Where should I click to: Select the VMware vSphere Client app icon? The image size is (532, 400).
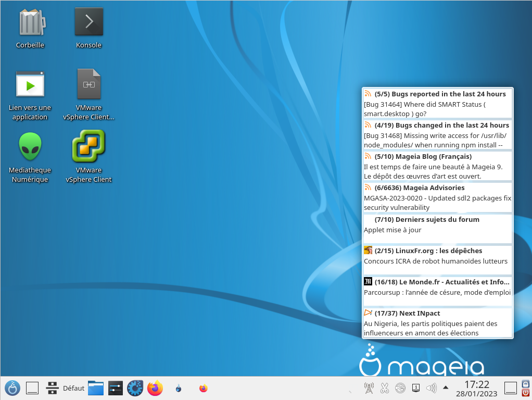point(89,146)
